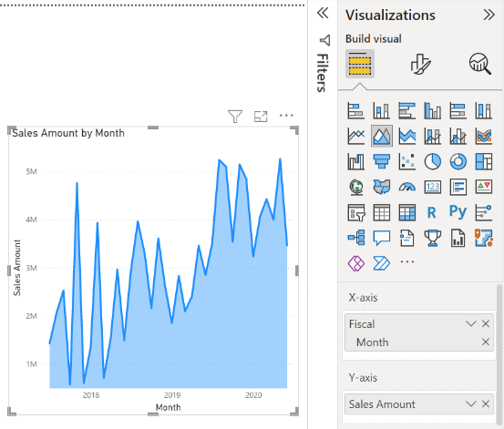Select the Metrics trophy visual

tap(432, 238)
